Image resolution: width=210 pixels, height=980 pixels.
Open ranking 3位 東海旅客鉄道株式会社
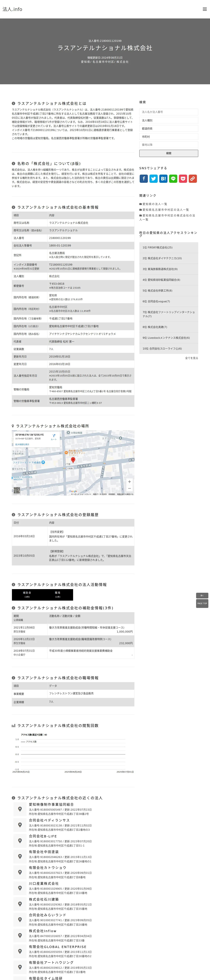pyautogui.click(x=168, y=269)
